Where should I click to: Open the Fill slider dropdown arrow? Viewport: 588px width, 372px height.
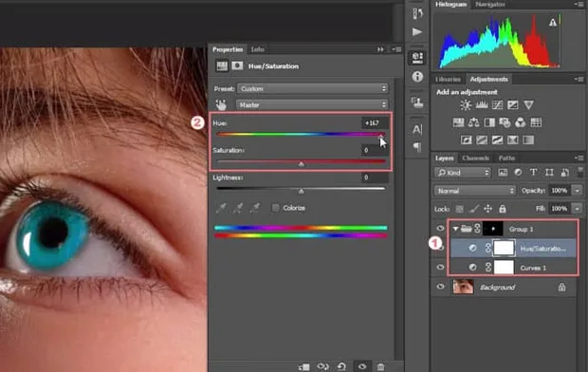[578, 209]
